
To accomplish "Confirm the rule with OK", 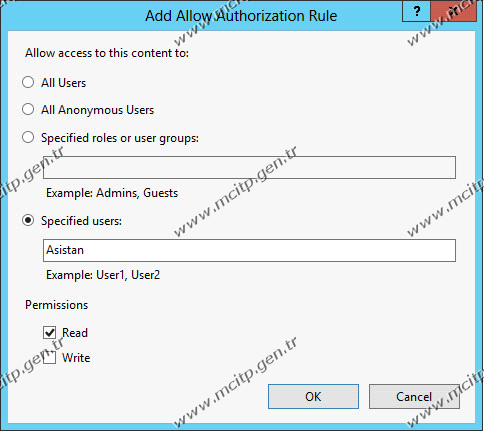I will (x=313, y=396).
